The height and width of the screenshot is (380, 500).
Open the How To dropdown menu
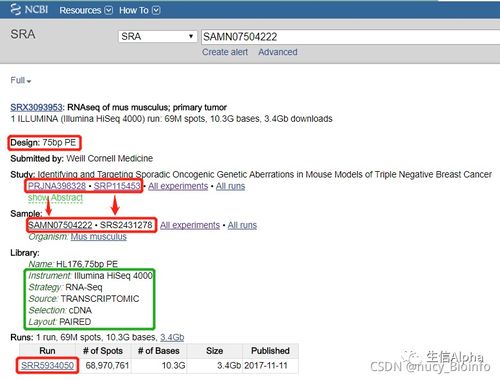click(x=140, y=10)
